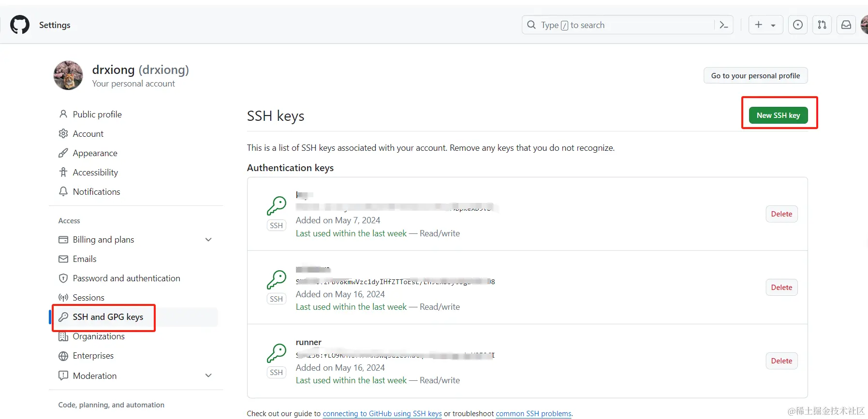This screenshot has height=419, width=868.
Task: Open the Pull requests header icon
Action: coord(822,25)
